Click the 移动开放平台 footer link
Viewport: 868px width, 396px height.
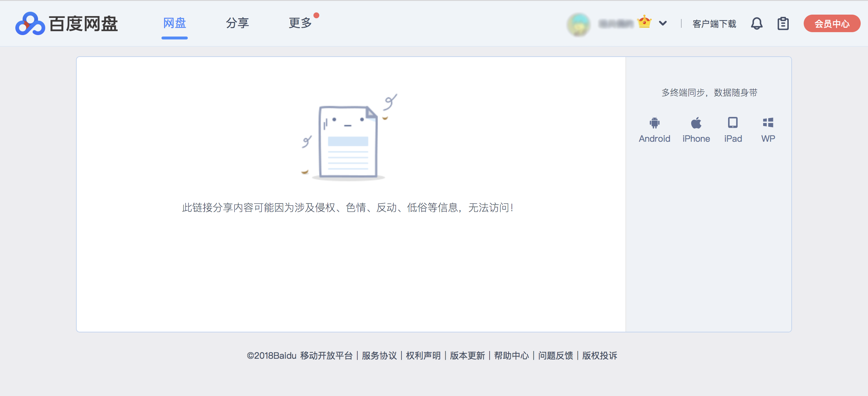[x=326, y=355]
